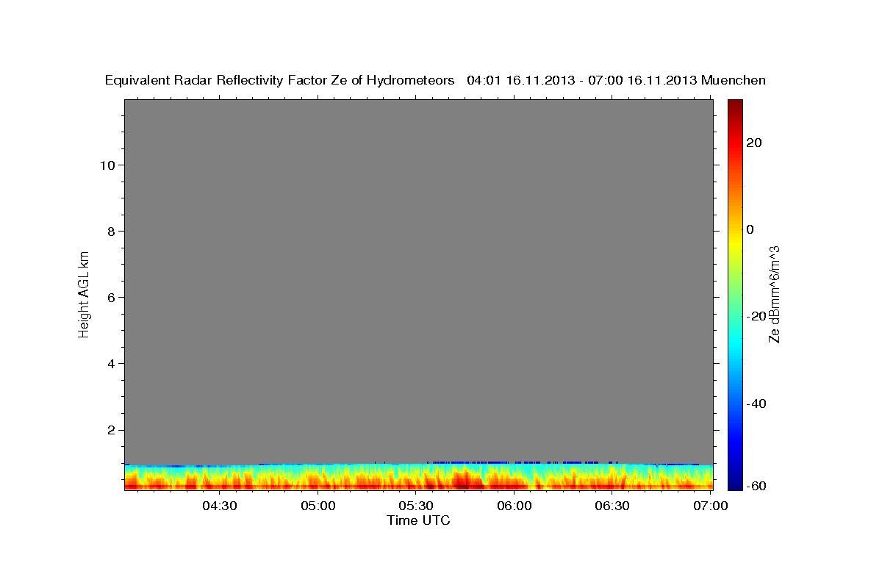Click the 06:30 time tick label
The height and width of the screenshot is (588, 882).
pyautogui.click(x=612, y=506)
